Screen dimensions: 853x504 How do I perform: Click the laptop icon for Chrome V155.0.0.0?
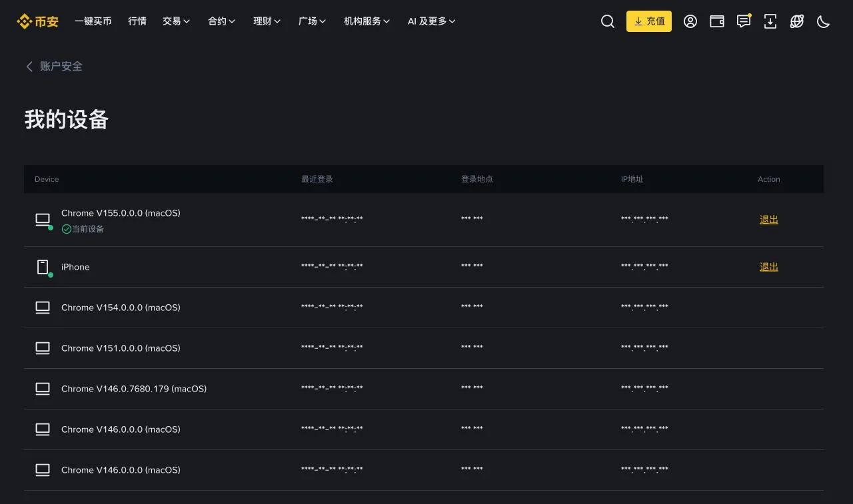coord(43,219)
